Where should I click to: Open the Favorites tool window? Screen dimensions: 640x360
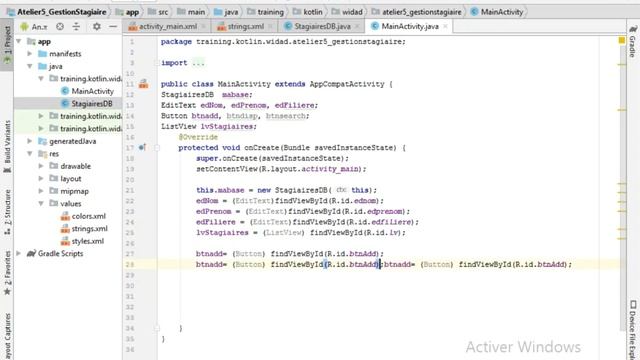point(7,273)
